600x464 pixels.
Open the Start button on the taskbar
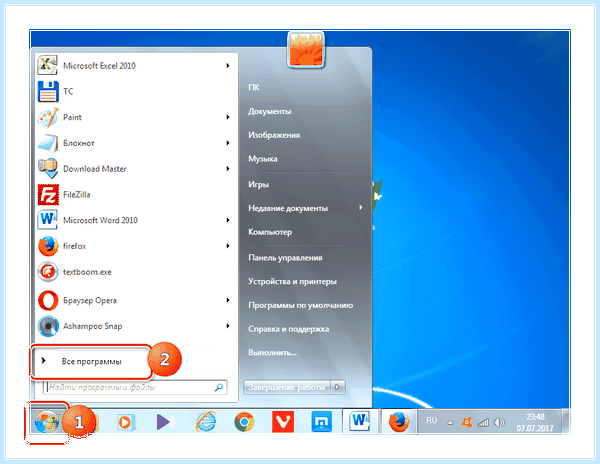point(46,422)
